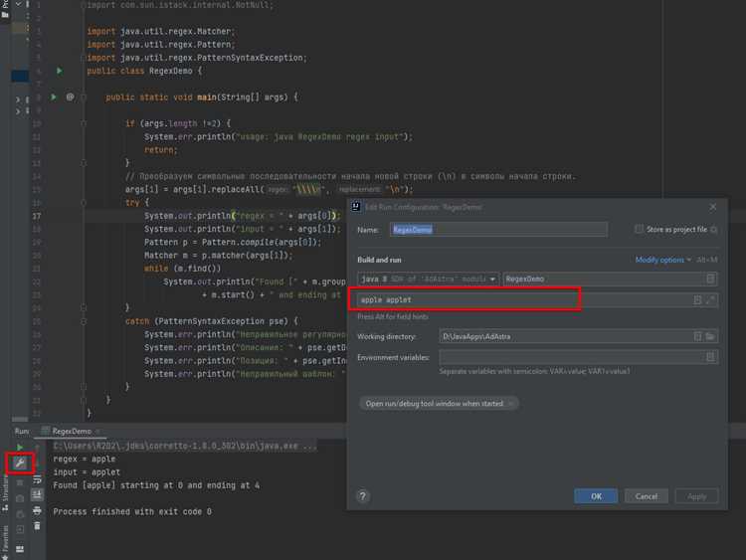Click the trash icon to clear console output
Viewport: 746px width, 560px height.
37,526
